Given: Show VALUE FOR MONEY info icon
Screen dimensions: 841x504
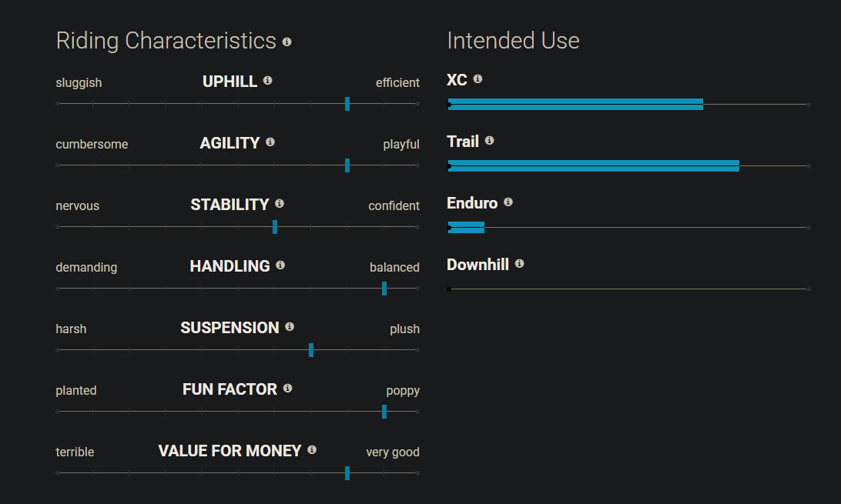Looking at the screenshot, I should pos(312,450).
